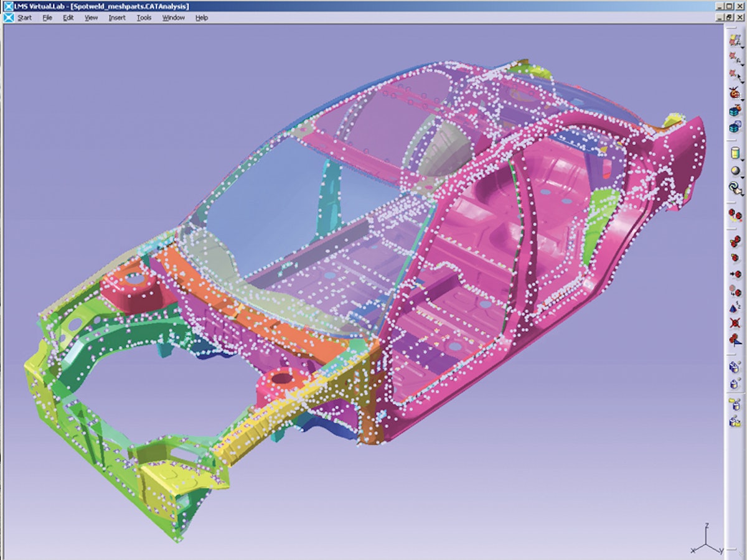Image resolution: width=747 pixels, height=560 pixels.
Task: Click the red X delete connection icon
Action: tap(735, 324)
